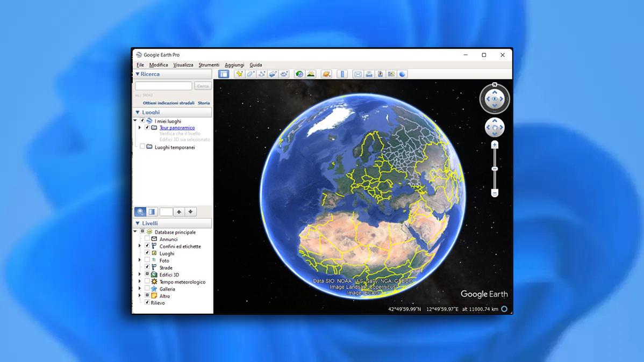
Task: Open the Strumenti menu
Action: click(209, 65)
